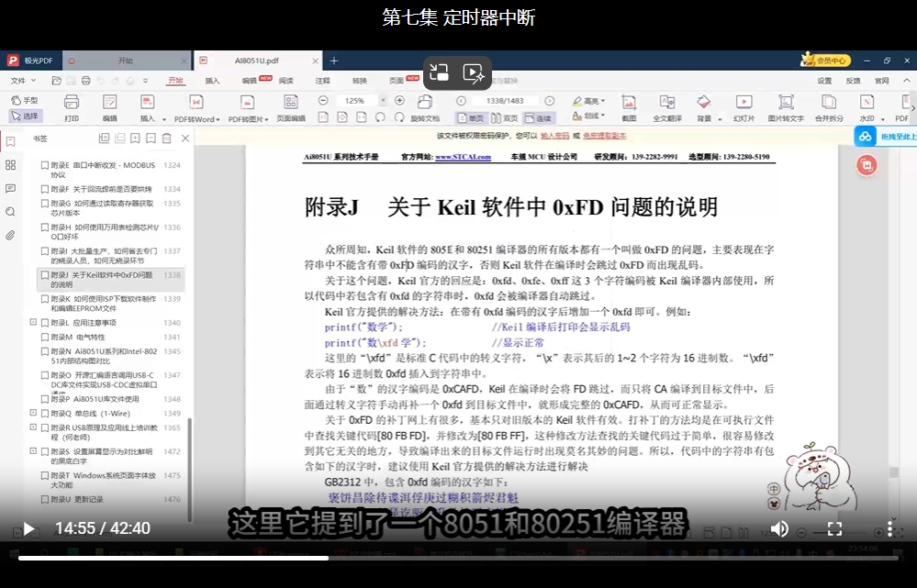Expand the 附录Q 单总线 bookmark
This screenshot has height=588, width=917.
[x=33, y=413]
